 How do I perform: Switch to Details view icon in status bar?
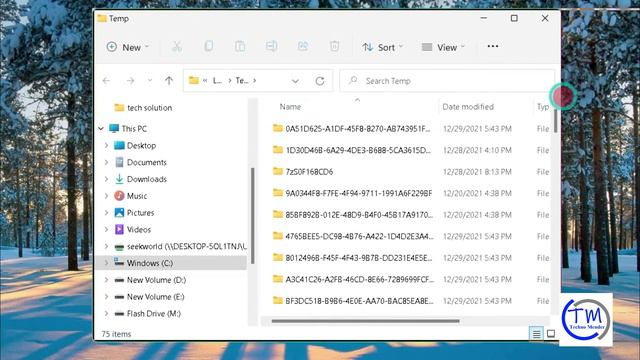(536, 334)
